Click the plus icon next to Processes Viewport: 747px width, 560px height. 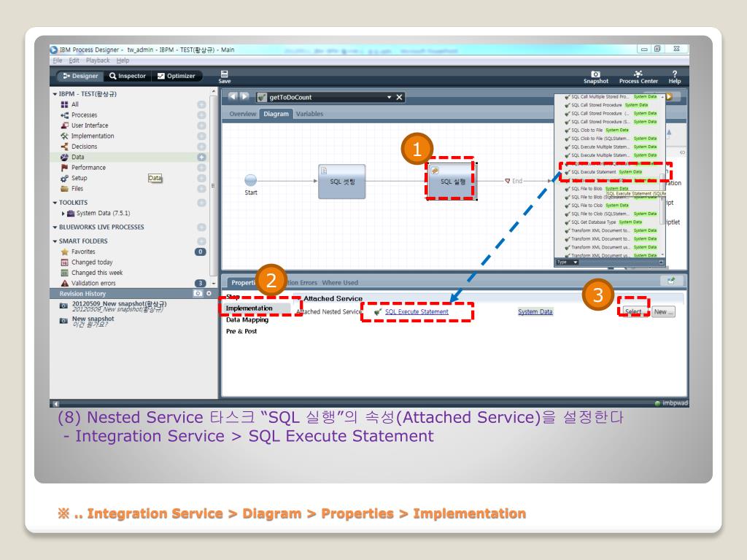pos(201,114)
